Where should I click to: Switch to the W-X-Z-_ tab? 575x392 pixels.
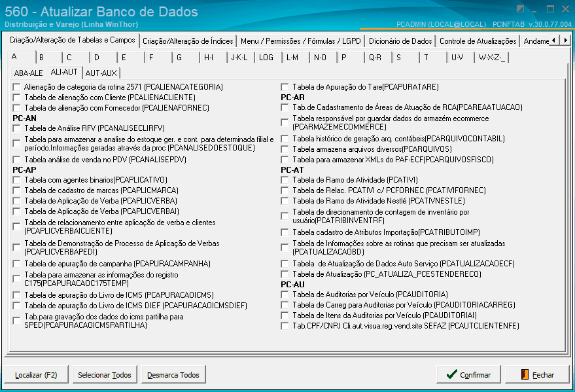tap(493, 58)
